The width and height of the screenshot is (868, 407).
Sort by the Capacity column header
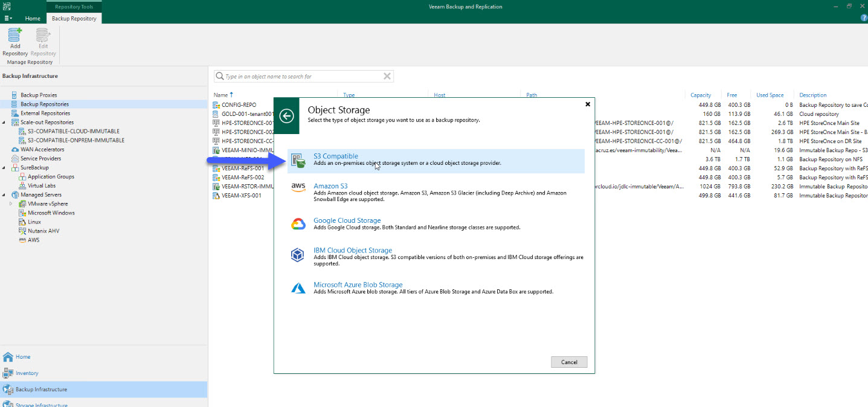tap(701, 95)
